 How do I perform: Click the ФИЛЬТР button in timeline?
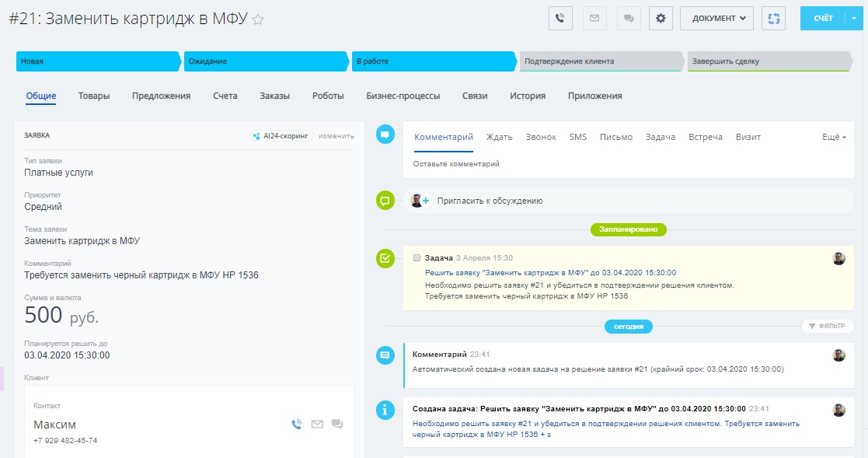[x=828, y=327]
